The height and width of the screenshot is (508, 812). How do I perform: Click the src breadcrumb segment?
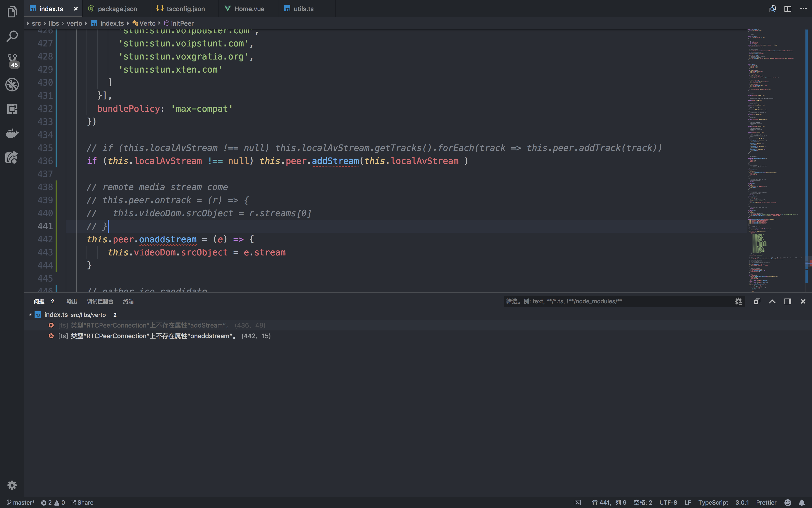pyautogui.click(x=36, y=23)
